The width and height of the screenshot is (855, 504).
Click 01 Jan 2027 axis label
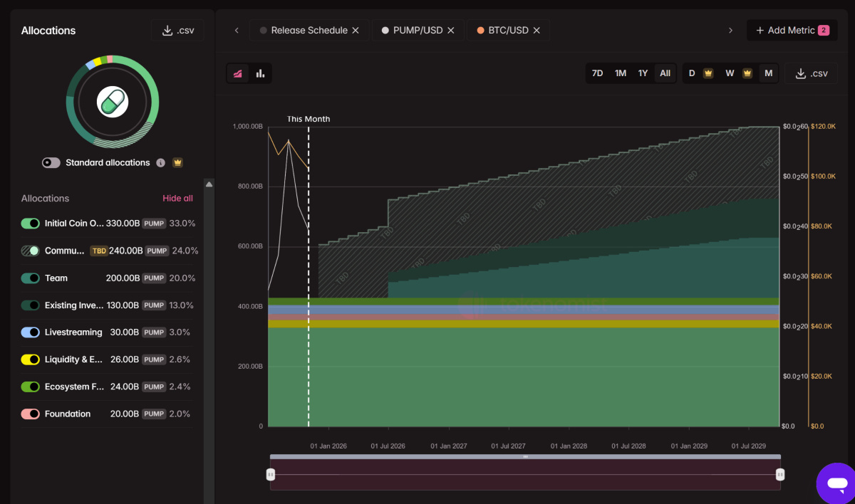(449, 446)
